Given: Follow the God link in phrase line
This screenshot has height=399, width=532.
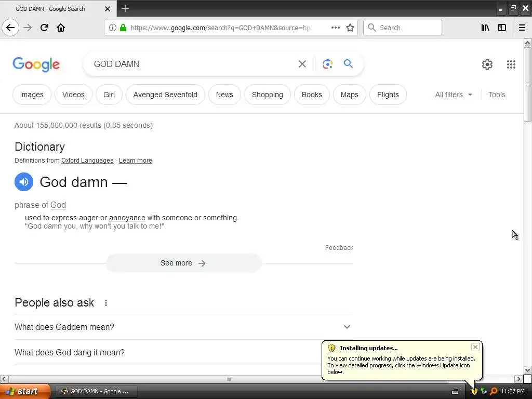Looking at the screenshot, I should [x=58, y=205].
